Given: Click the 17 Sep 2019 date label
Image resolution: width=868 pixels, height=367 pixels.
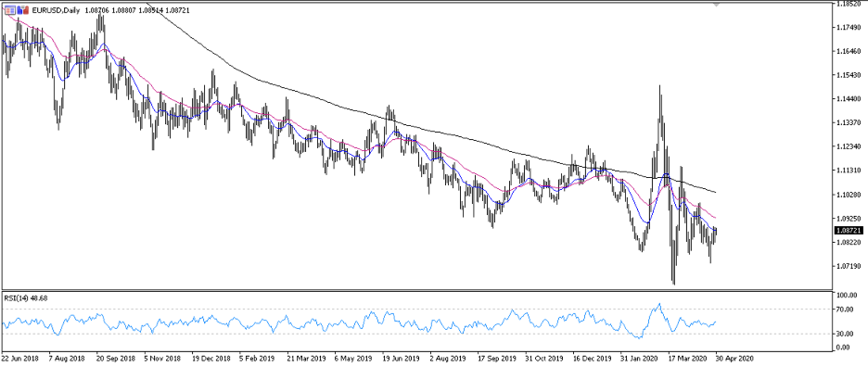Looking at the screenshot, I should pos(496,358).
